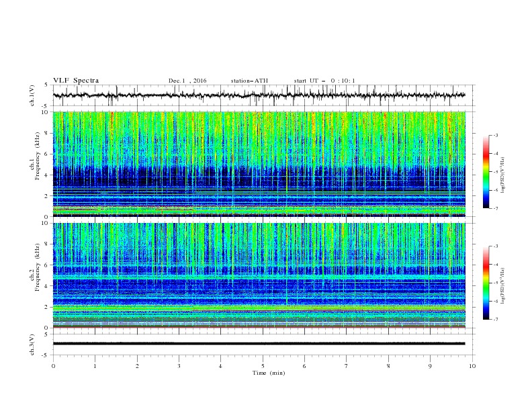
Task: Click the "-4" tick on lower color bar
Action: coord(496,265)
